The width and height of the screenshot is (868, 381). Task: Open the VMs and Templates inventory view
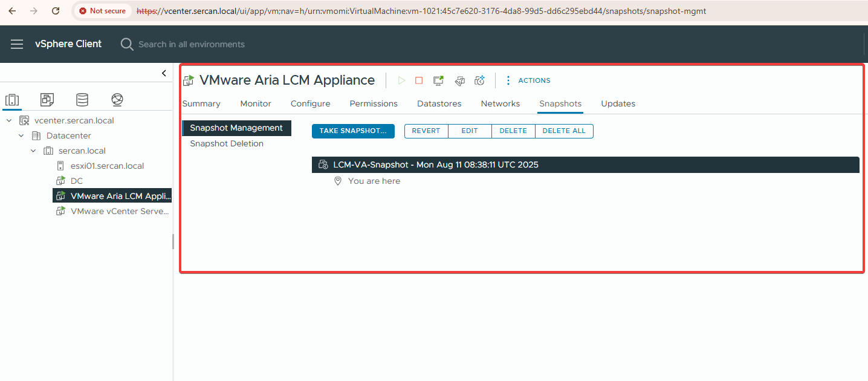tap(47, 100)
